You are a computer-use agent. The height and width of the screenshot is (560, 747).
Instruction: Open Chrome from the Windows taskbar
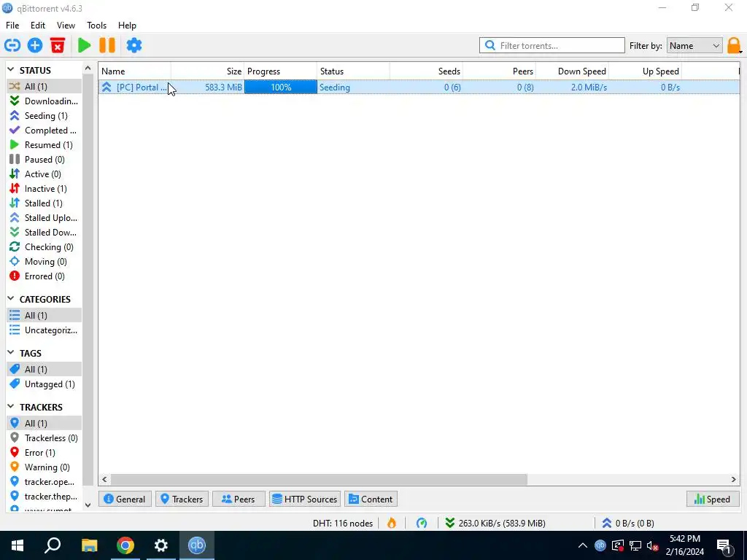tap(125, 545)
